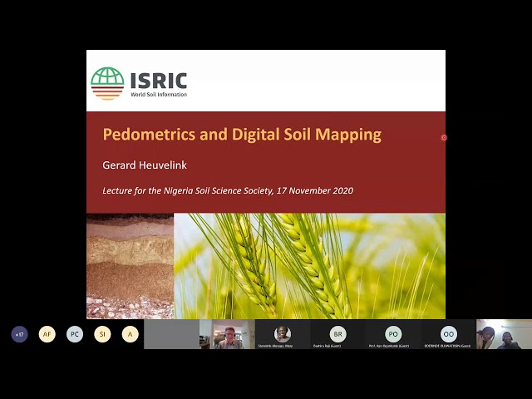Screen dimensions: 532x399
Task: Click the Lecture for the Nigeria Soil Science Society line
Action: tap(228, 190)
